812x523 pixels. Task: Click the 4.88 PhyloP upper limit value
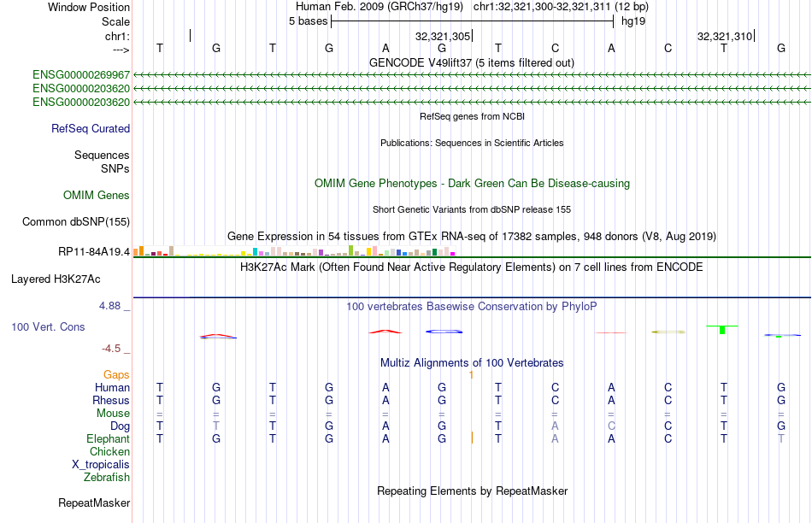[109, 306]
